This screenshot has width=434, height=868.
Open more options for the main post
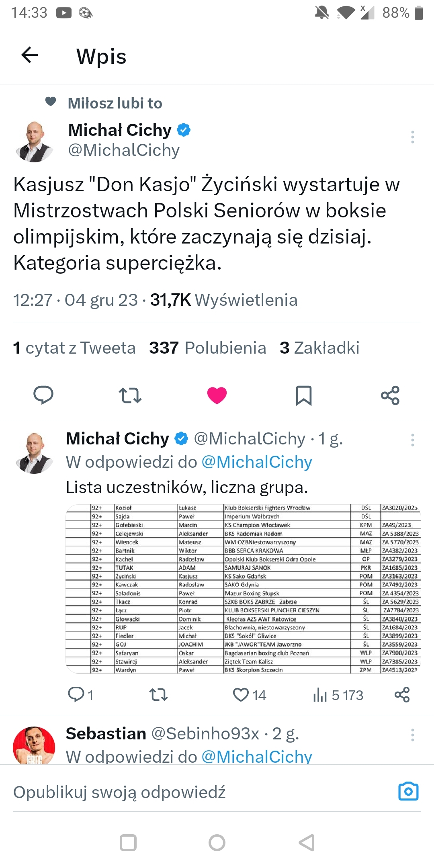coord(412,137)
